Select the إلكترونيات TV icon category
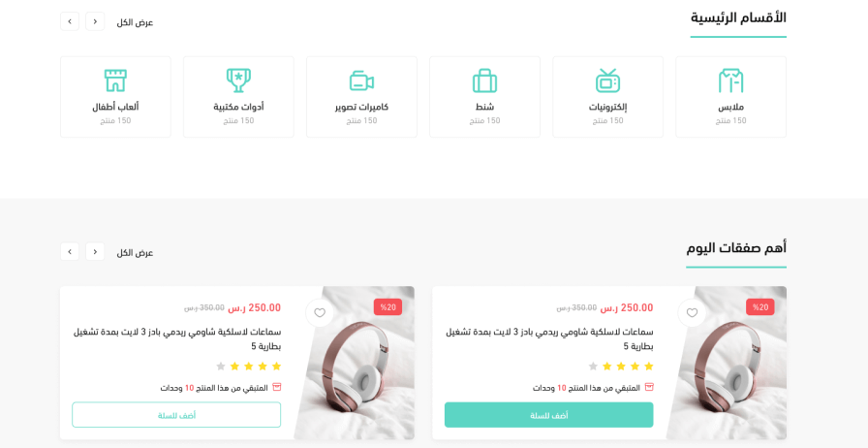Viewport: 868px width, 448px height. pyautogui.click(x=607, y=80)
